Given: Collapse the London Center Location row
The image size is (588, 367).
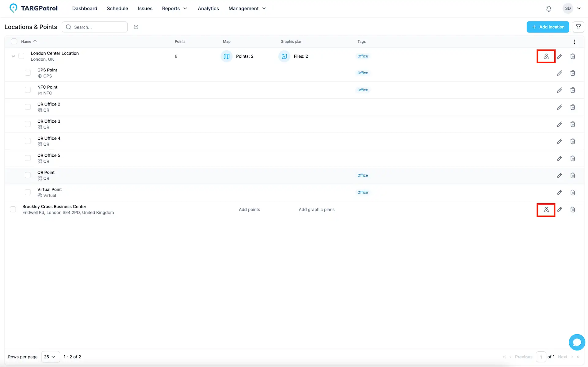Looking at the screenshot, I should pyautogui.click(x=13, y=56).
